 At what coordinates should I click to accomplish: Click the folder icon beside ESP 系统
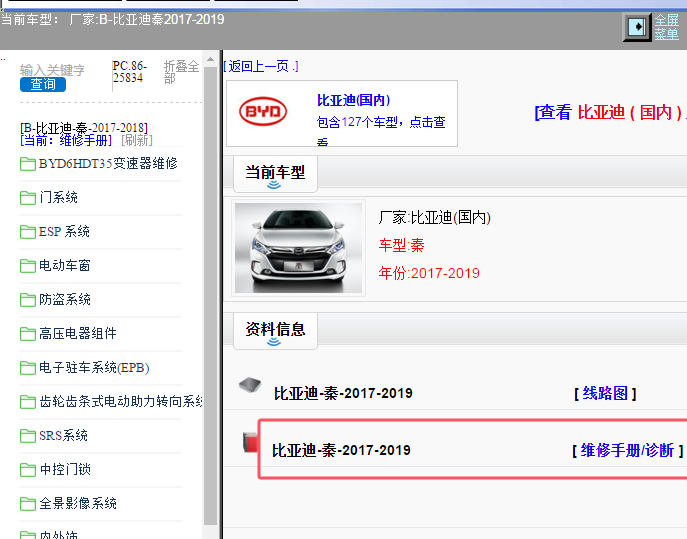coord(28,232)
